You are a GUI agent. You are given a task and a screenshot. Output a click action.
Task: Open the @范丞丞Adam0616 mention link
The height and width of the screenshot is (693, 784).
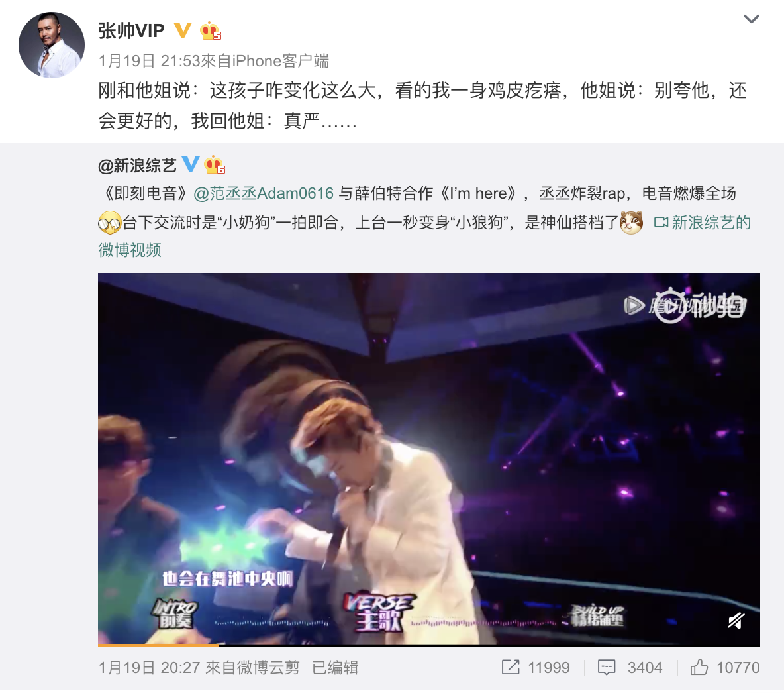click(264, 193)
